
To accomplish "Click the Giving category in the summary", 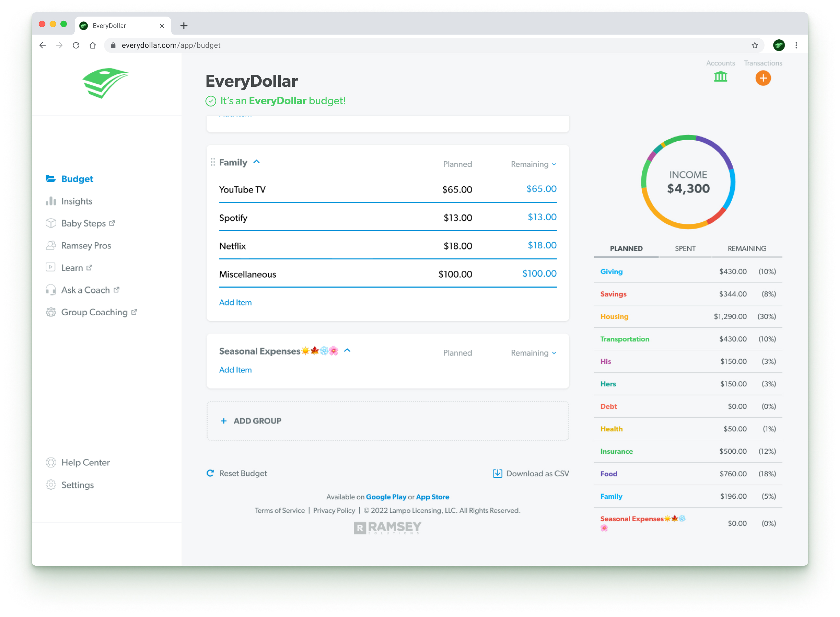I will tap(611, 271).
